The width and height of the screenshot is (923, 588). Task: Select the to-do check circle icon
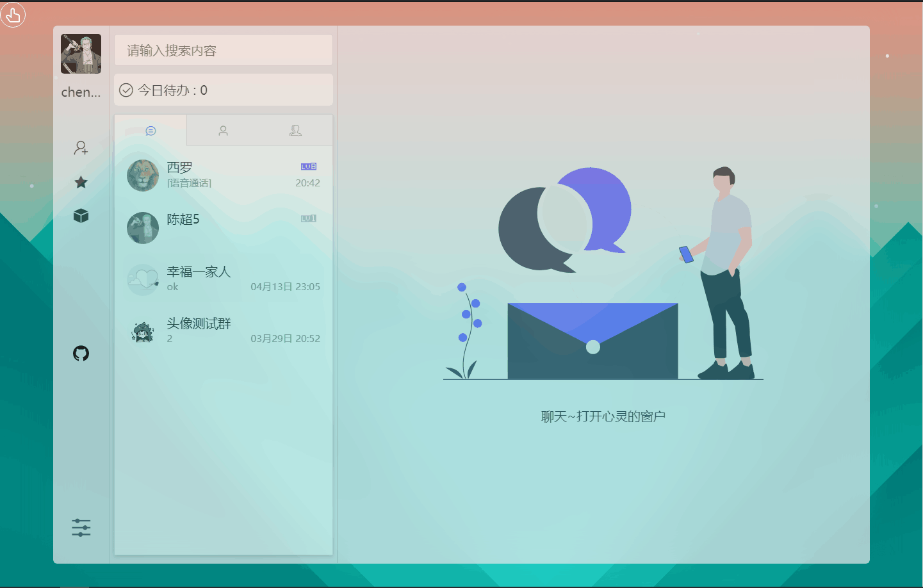126,90
